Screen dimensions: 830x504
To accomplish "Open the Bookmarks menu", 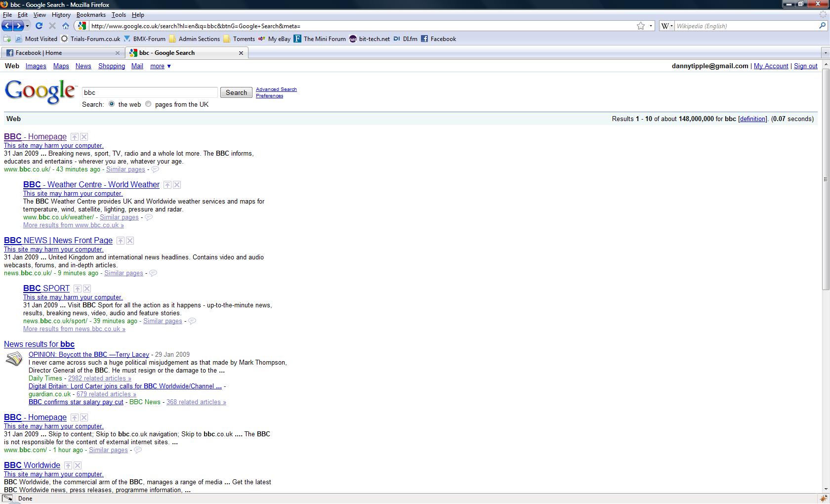I will (91, 15).
